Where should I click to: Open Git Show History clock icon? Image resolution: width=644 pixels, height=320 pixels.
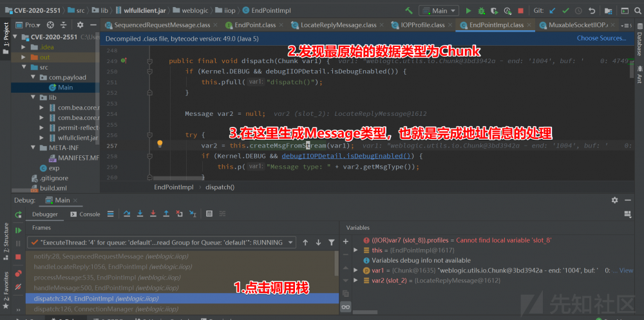point(578,11)
